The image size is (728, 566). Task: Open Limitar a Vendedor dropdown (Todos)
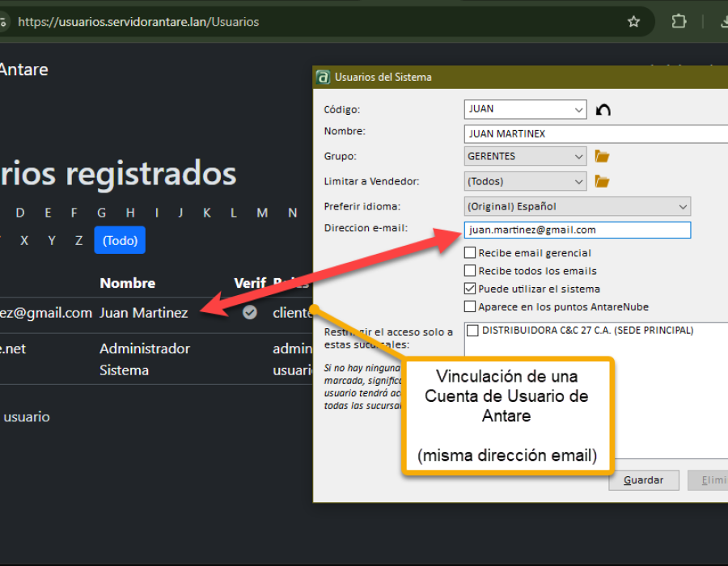pos(525,181)
